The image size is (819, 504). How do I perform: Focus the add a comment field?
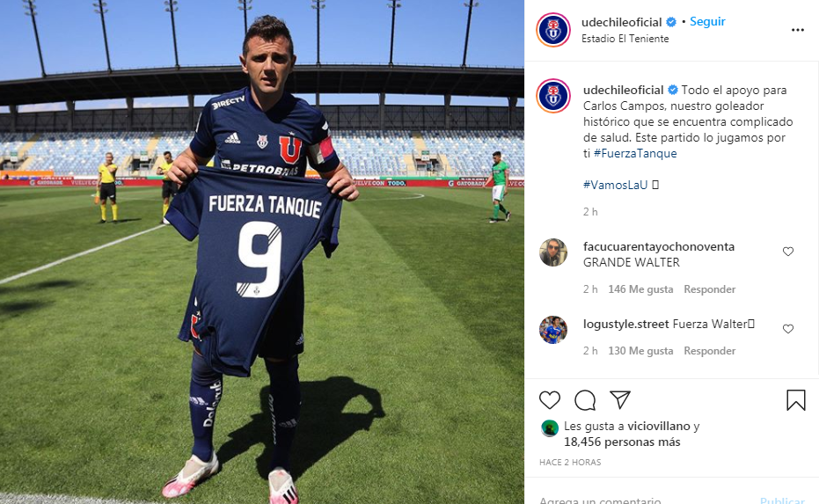tap(645, 500)
